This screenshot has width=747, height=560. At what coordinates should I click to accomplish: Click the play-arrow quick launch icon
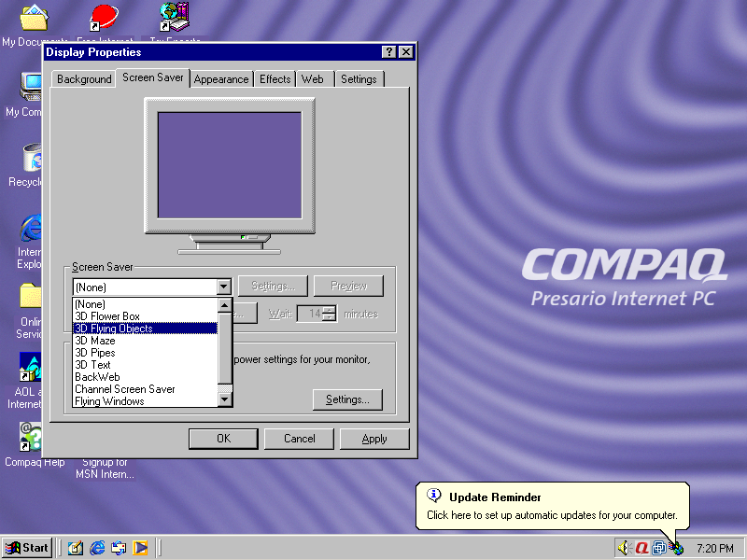click(140, 548)
